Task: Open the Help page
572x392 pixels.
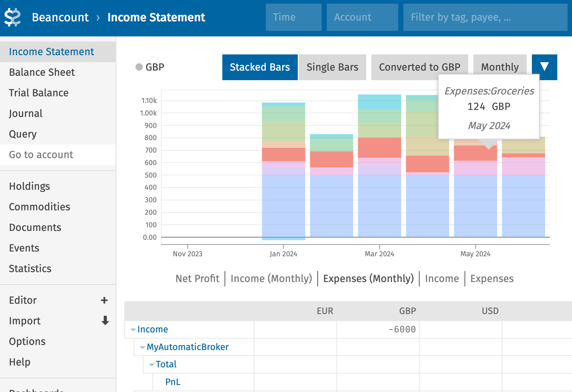Action: 58,362
